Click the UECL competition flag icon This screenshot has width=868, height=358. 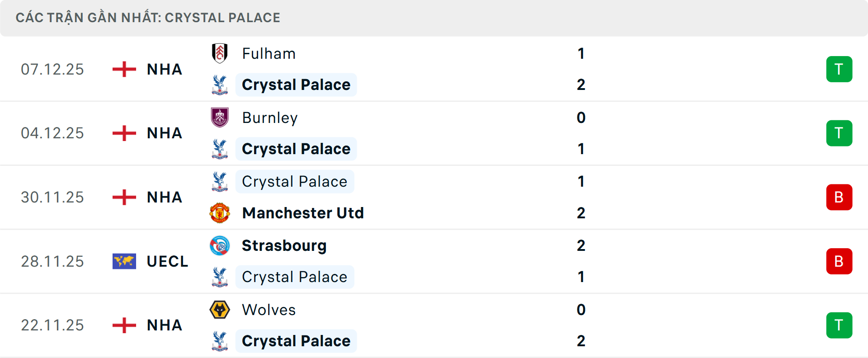click(124, 261)
